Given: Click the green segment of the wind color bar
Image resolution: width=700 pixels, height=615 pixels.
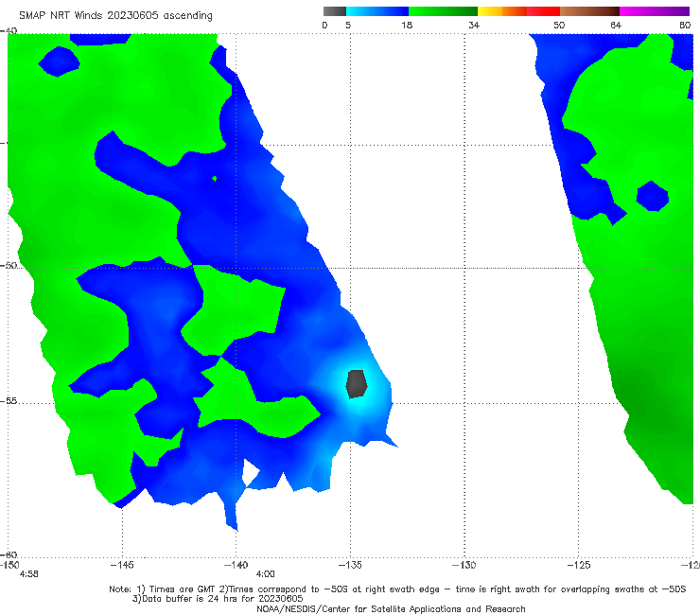Looking at the screenshot, I should click(x=443, y=11).
